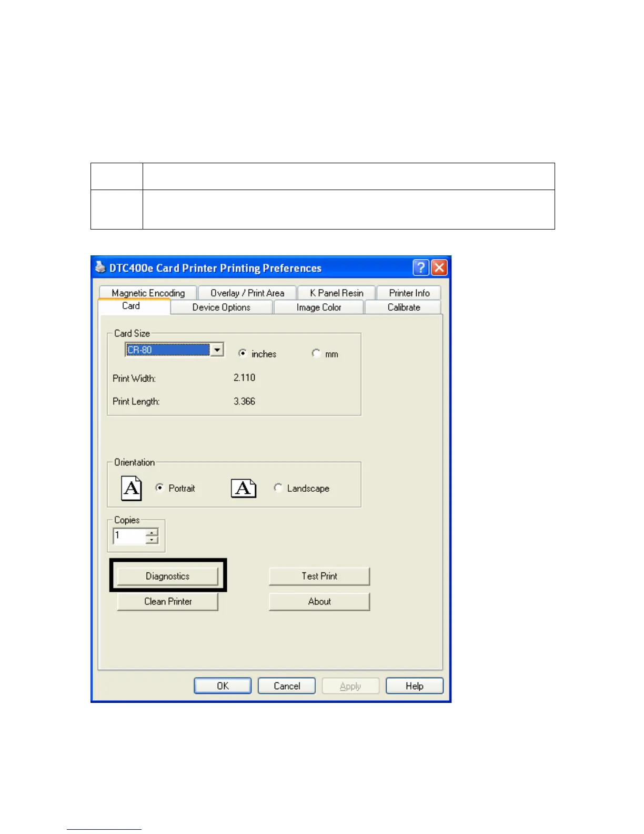Click the Print Length value 3.366
Image resolution: width=644 pixels, height=834 pixels.
[244, 401]
